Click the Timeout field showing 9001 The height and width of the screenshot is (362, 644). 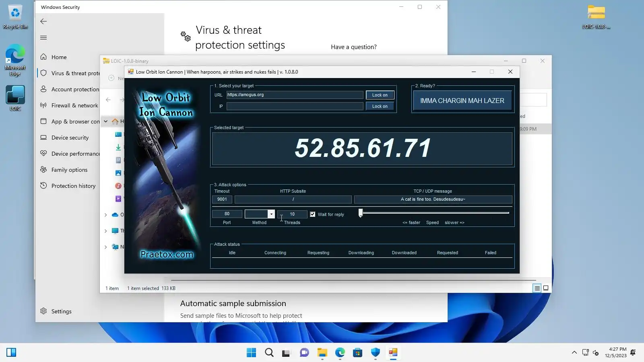222,199
